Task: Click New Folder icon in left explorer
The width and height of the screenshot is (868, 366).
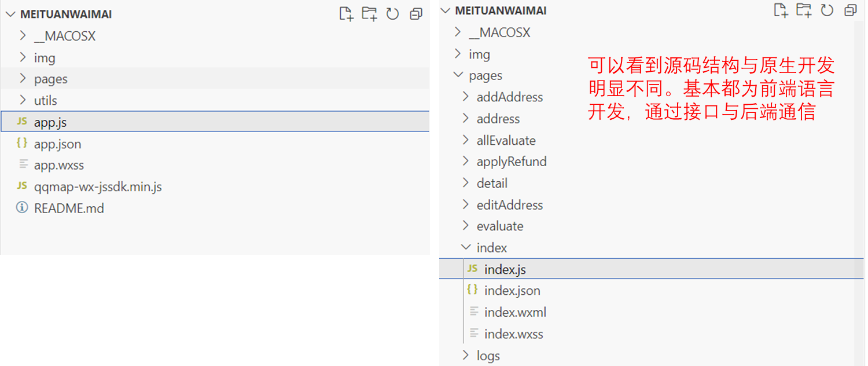Action: coord(369,14)
